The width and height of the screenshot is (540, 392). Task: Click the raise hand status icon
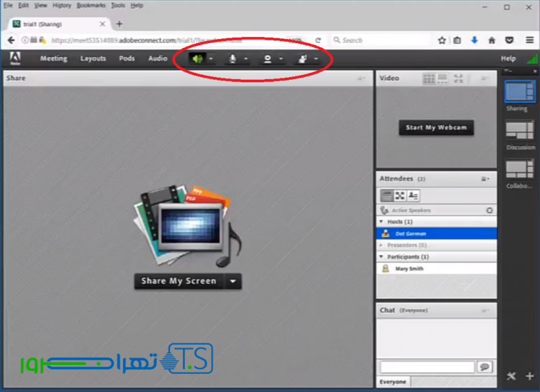[302, 59]
